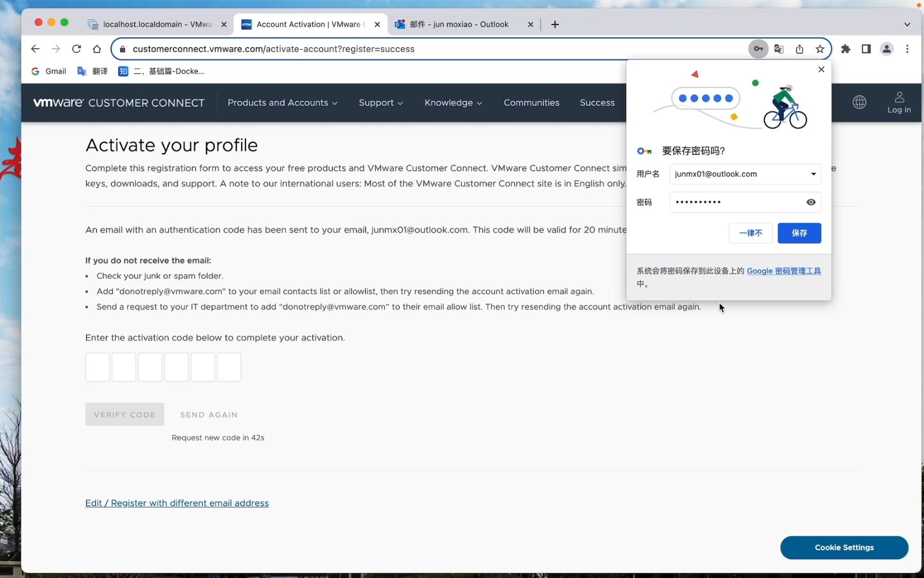Expand the username dropdown arrow

(x=813, y=174)
